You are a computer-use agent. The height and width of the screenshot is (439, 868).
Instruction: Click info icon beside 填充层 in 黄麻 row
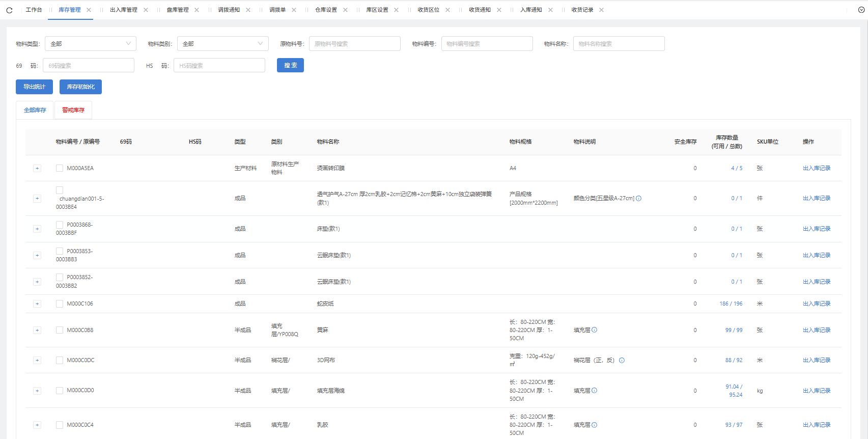(594, 330)
